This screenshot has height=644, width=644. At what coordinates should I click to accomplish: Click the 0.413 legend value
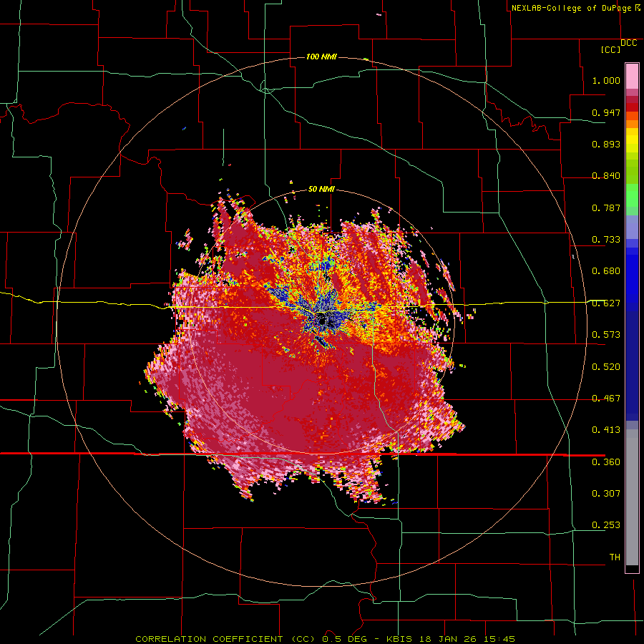pyautogui.click(x=606, y=430)
